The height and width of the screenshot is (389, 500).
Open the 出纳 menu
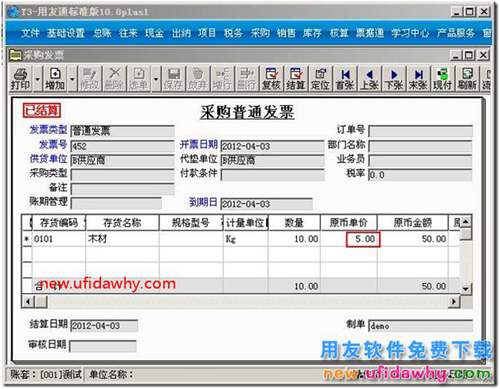click(181, 33)
